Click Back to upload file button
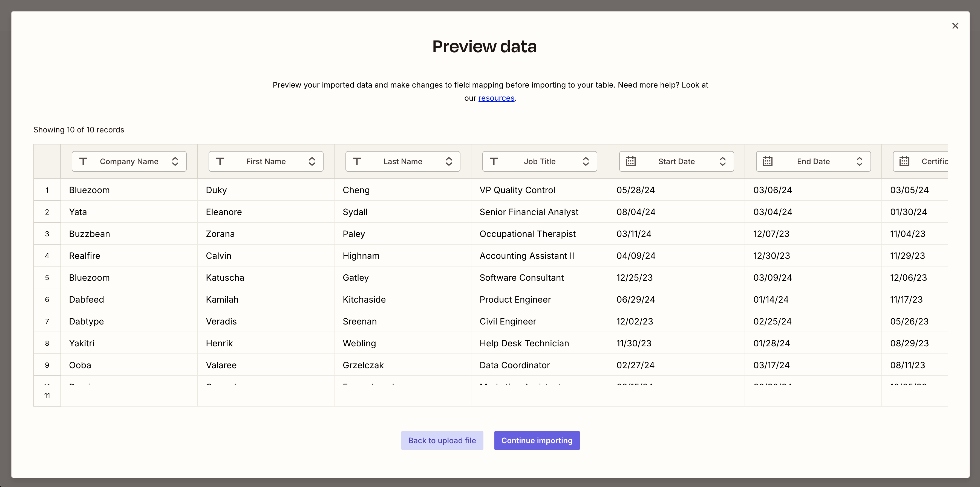 click(x=442, y=440)
